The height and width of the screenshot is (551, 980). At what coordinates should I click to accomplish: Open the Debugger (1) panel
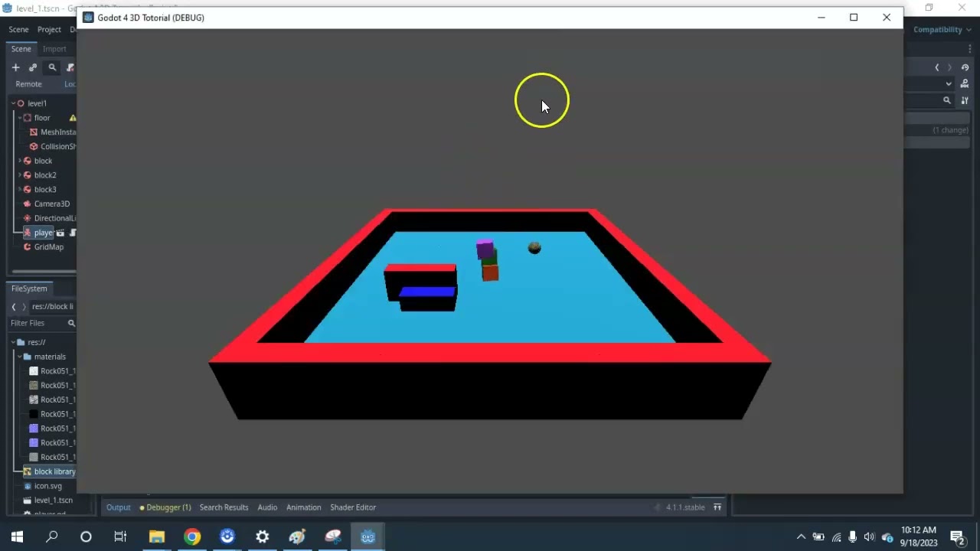[x=165, y=507]
